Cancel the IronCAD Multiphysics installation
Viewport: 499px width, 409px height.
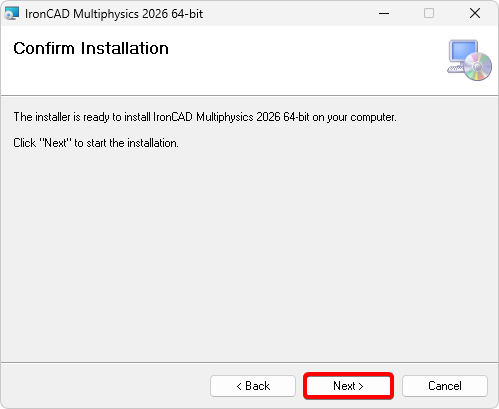pos(445,386)
